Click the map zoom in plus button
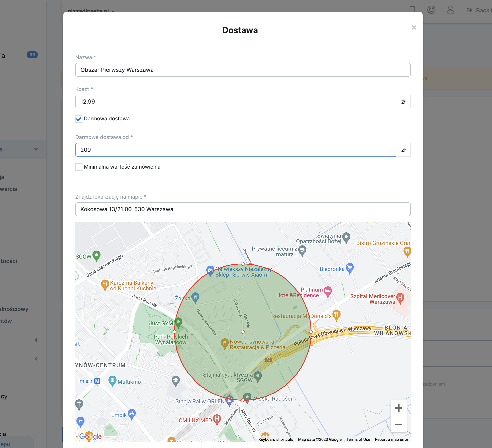The height and width of the screenshot is (448, 492). click(x=399, y=408)
